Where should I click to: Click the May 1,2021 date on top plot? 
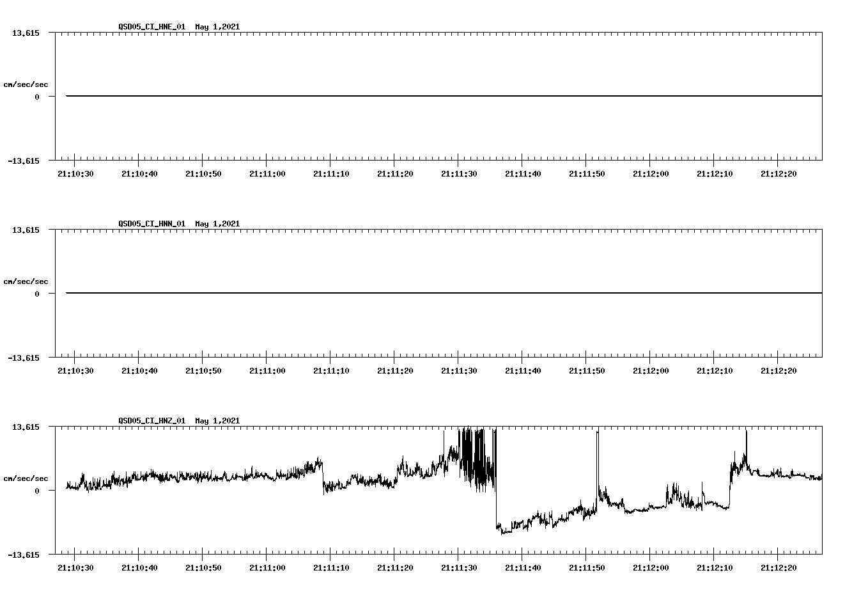[217, 27]
